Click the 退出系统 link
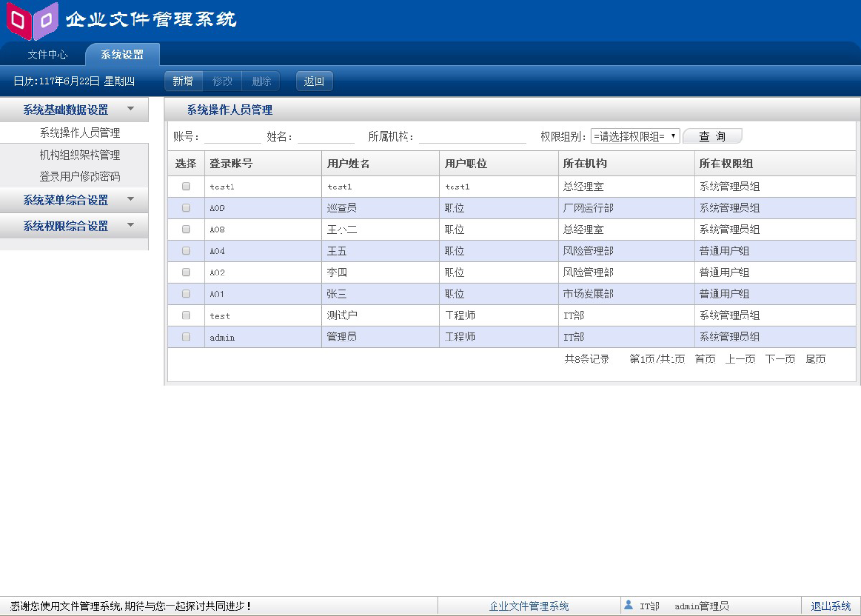 pyautogui.click(x=832, y=605)
